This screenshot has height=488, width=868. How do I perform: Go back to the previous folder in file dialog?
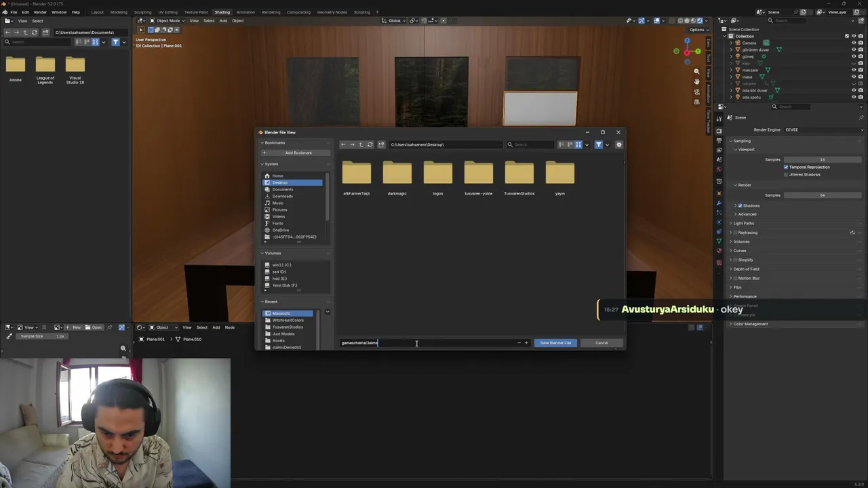click(343, 144)
